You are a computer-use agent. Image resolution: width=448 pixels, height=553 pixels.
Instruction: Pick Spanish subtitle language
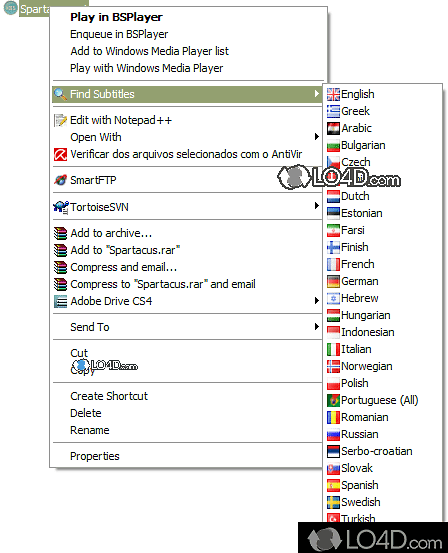[359, 485]
